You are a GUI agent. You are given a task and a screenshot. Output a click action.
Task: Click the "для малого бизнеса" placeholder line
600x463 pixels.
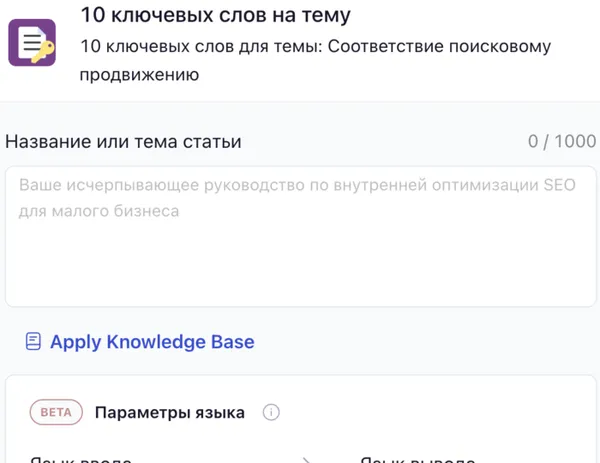pyautogui.click(x=99, y=211)
